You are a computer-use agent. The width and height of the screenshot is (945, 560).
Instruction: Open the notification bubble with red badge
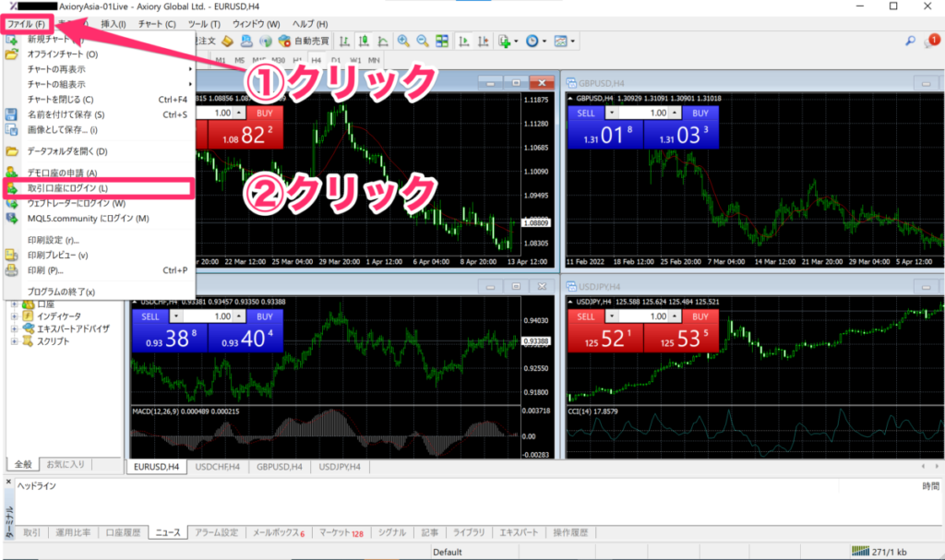pos(931,41)
